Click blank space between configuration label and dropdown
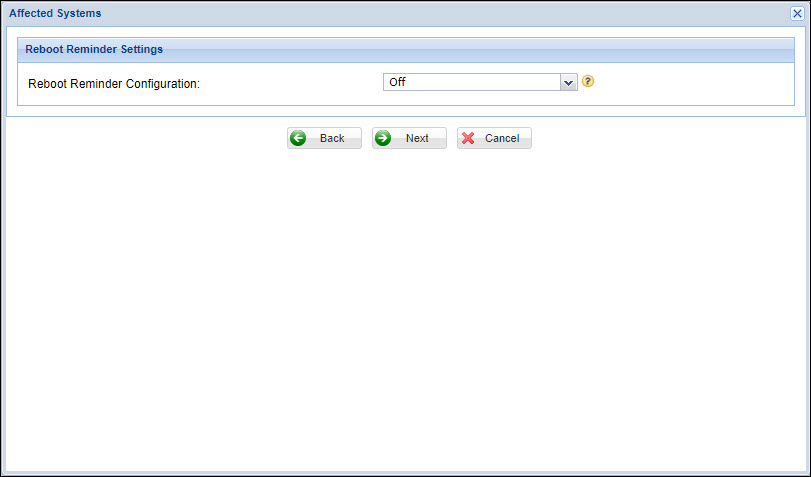 290,84
